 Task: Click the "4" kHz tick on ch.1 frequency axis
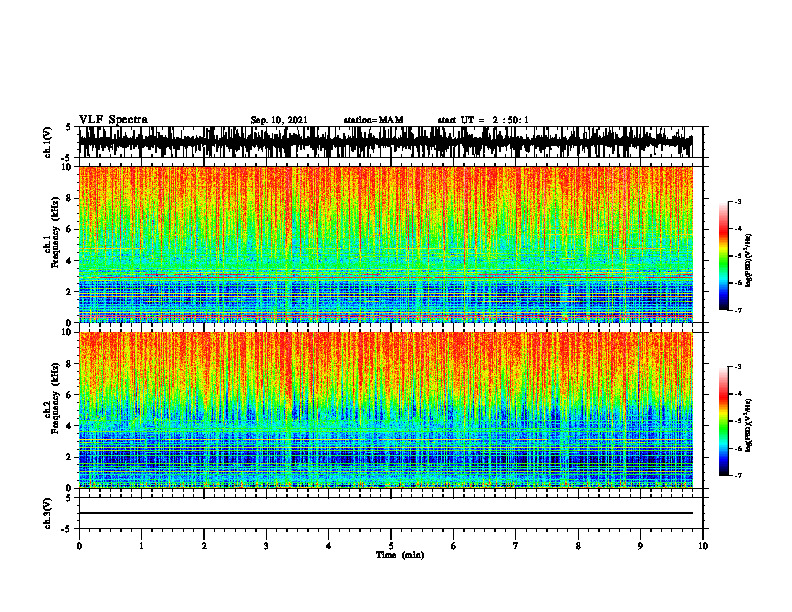coord(69,261)
